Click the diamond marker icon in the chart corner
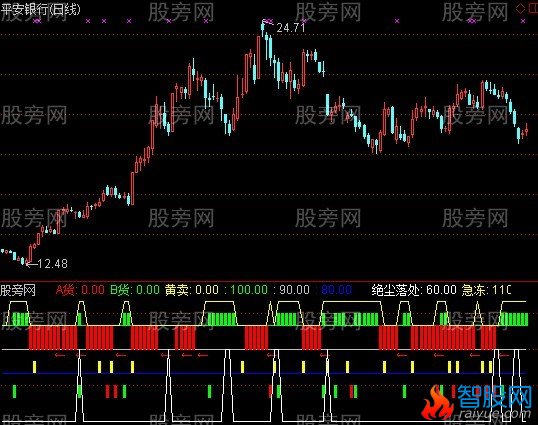The image size is (538, 425). pyautogui.click(x=521, y=9)
